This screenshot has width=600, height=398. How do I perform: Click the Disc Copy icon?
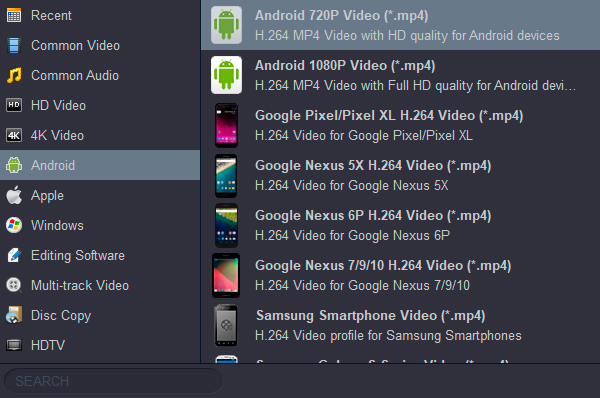[x=14, y=315]
